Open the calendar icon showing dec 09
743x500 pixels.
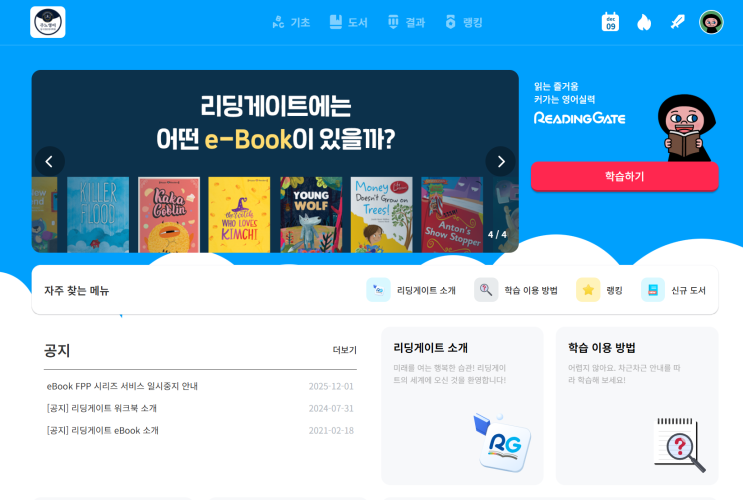610,22
